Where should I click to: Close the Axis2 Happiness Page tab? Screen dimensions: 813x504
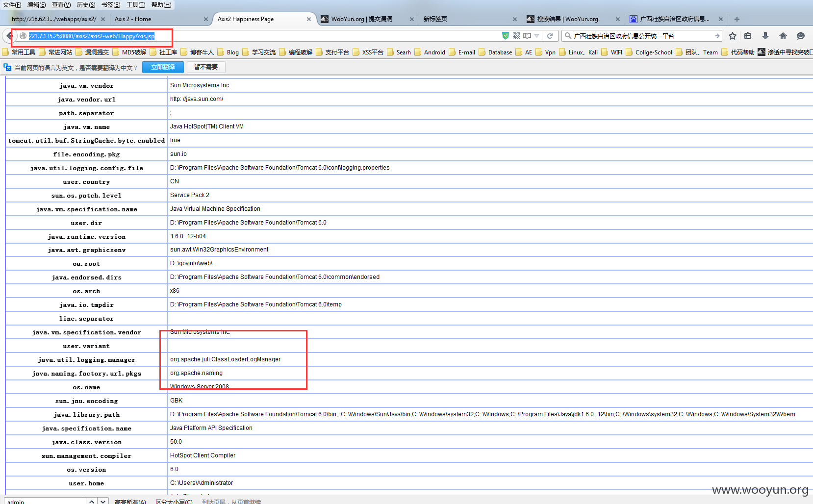click(x=309, y=19)
